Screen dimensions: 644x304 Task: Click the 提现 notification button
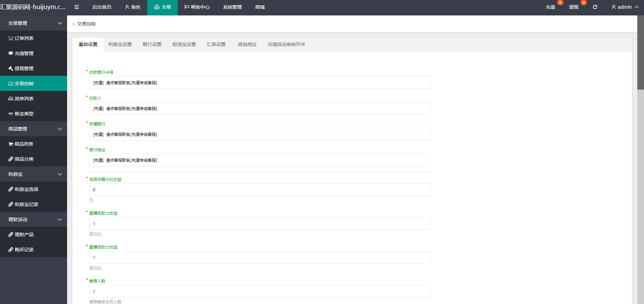pos(574,7)
